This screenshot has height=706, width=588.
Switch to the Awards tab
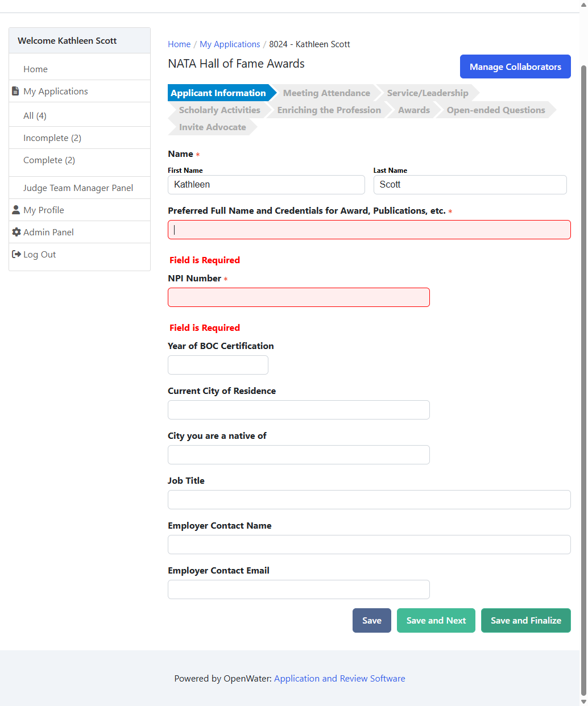point(414,110)
